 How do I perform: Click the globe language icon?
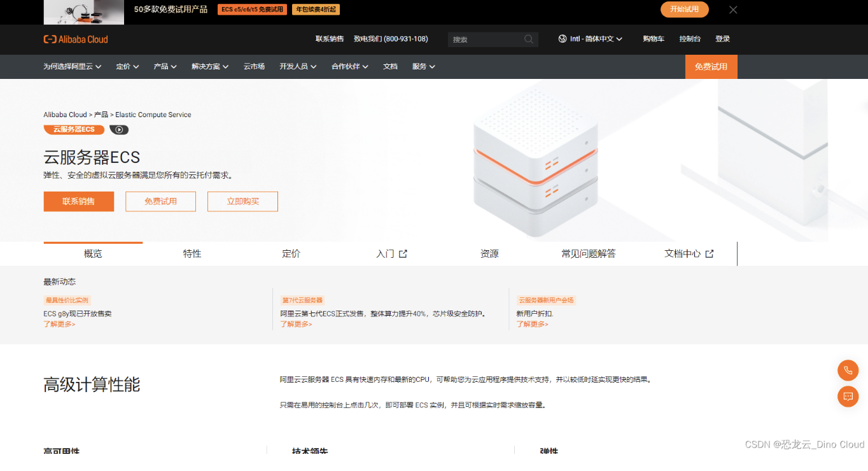pos(563,39)
